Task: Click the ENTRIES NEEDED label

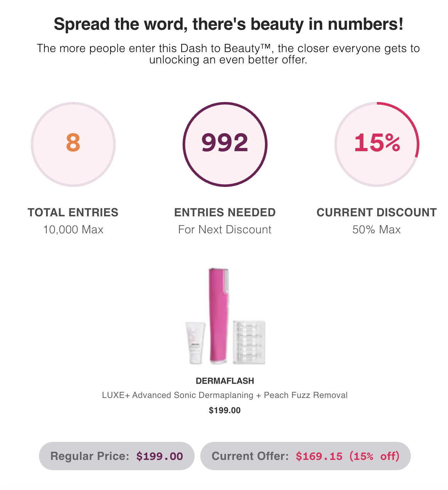Action: pos(225,212)
